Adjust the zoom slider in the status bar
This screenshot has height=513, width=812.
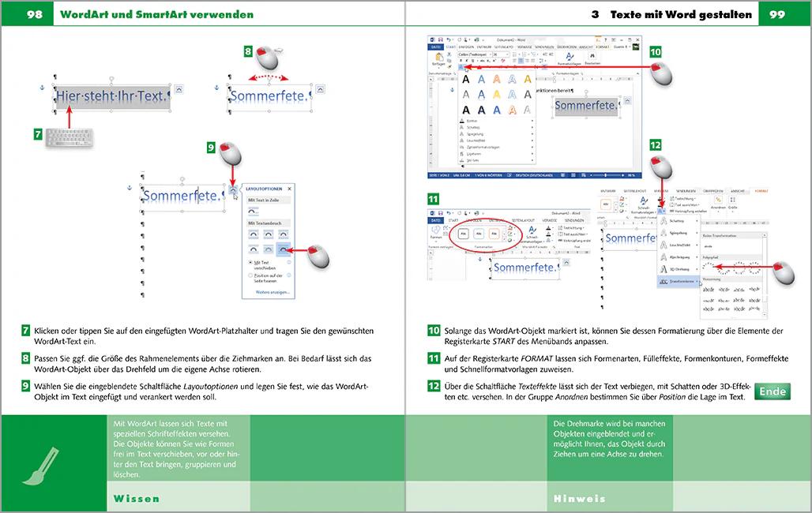pyautogui.click(x=605, y=175)
